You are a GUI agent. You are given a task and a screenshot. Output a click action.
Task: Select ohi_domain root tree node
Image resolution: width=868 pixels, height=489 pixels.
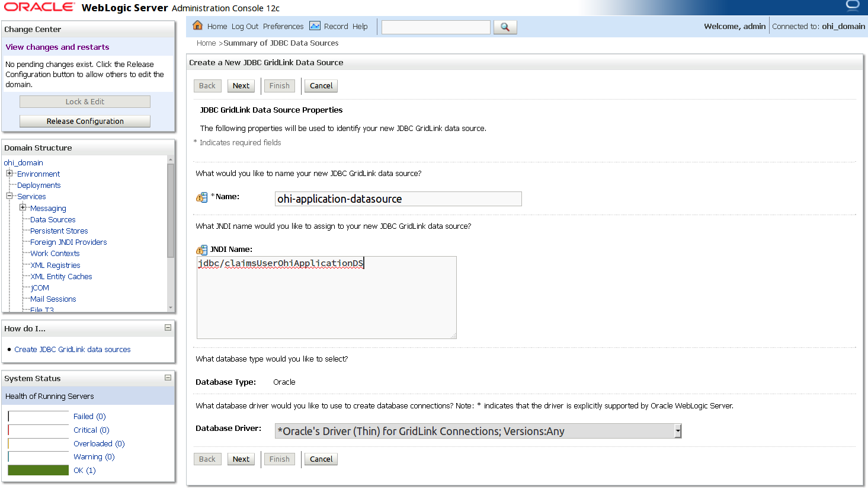tap(23, 163)
